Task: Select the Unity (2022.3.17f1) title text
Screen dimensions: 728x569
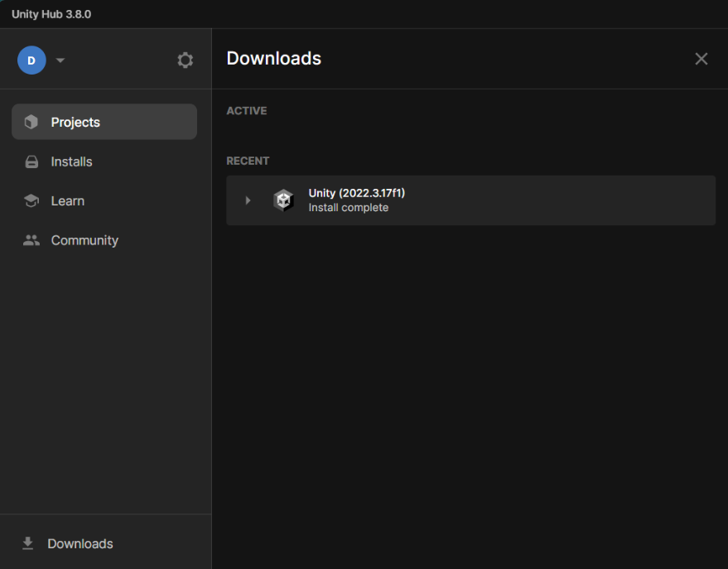Action: (357, 193)
